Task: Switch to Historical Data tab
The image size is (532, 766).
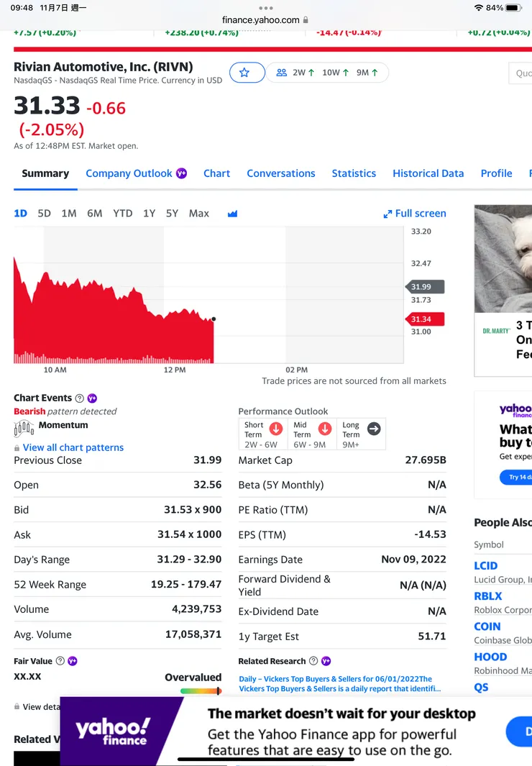Action: (428, 173)
